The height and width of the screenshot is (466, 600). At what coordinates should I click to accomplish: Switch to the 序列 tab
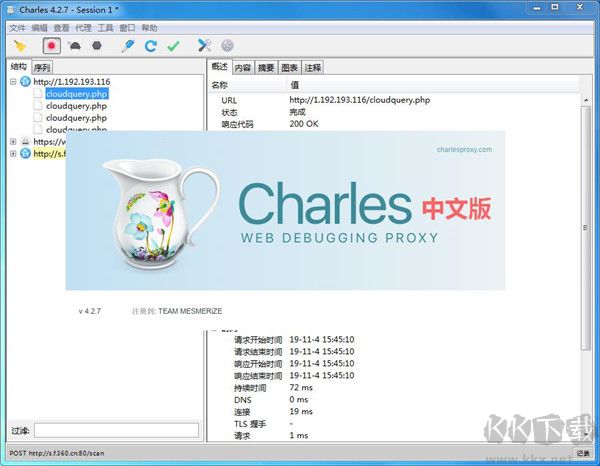click(42, 68)
